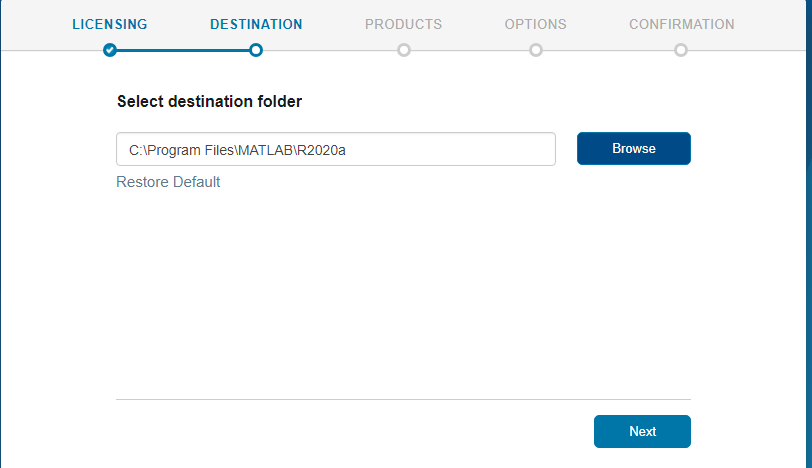Screen dimensions: 812x468
Task: Focus the destination folder path field
Action: pos(336,149)
